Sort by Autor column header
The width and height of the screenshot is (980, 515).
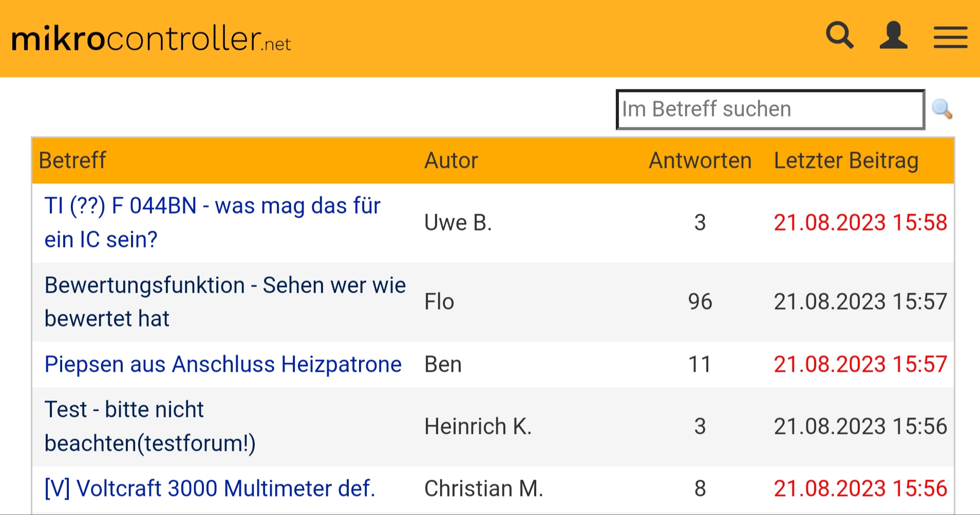(451, 160)
